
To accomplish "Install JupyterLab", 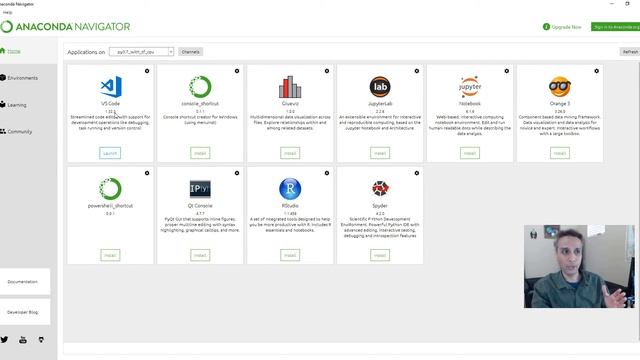I will point(380,153).
